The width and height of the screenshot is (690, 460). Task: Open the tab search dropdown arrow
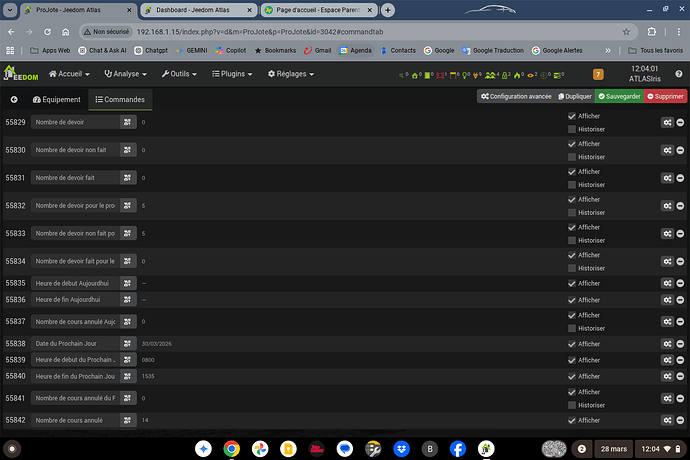10,10
